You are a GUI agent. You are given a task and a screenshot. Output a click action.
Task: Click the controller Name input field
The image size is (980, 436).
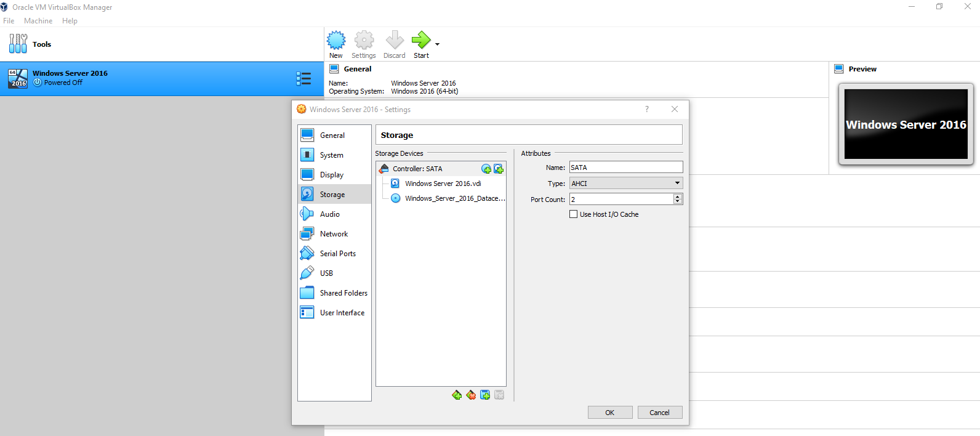[625, 168]
